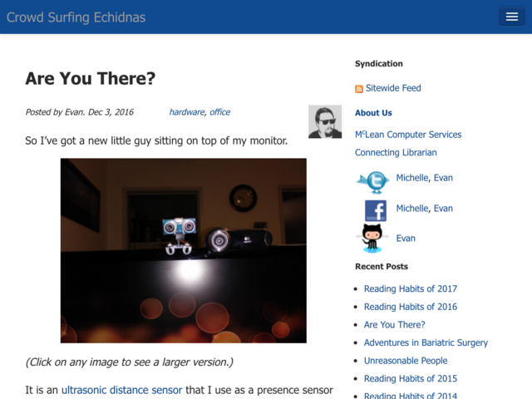Click the Posted by Evan date text
Viewport: 532px width, 399px height.
point(80,112)
